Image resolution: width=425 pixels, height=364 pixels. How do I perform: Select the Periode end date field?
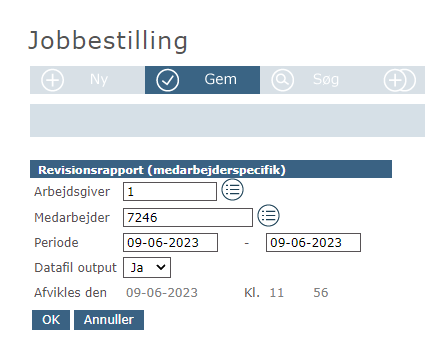pyautogui.click(x=313, y=242)
